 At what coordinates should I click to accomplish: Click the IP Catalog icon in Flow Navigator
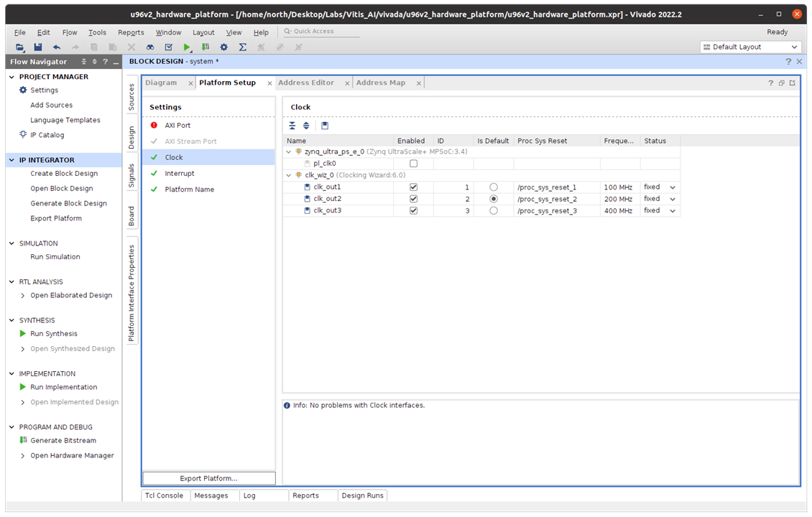(x=23, y=134)
